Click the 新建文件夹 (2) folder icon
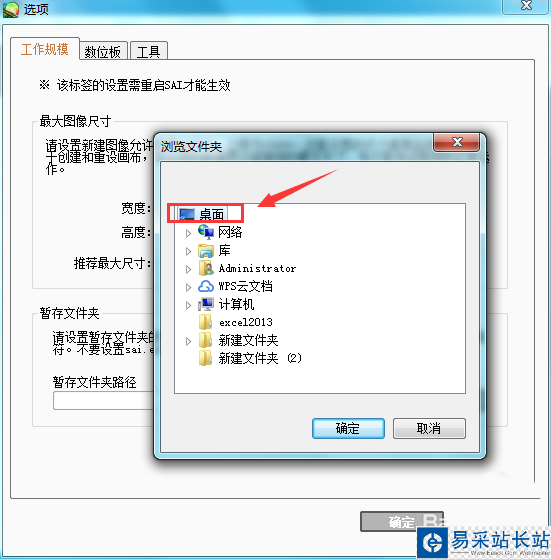Viewport: 551px width, 559px height. click(206, 358)
